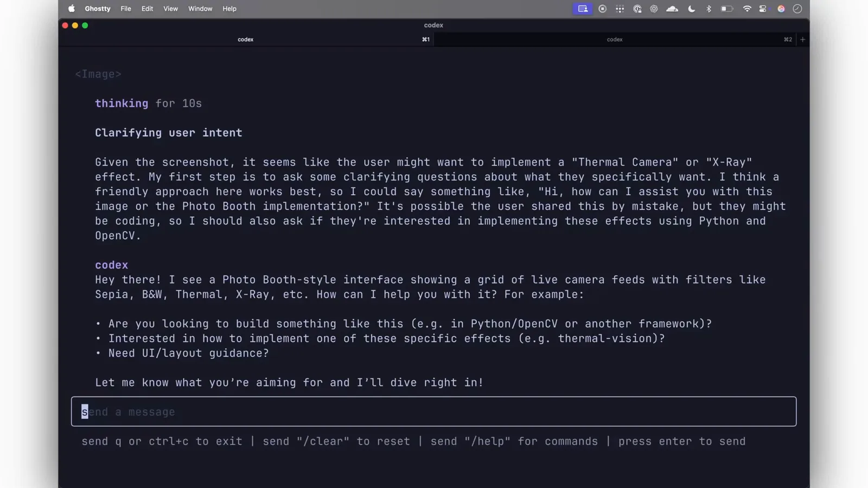Click the screen sharing menu bar icon
This screenshot has width=868, height=488.
coord(583,9)
